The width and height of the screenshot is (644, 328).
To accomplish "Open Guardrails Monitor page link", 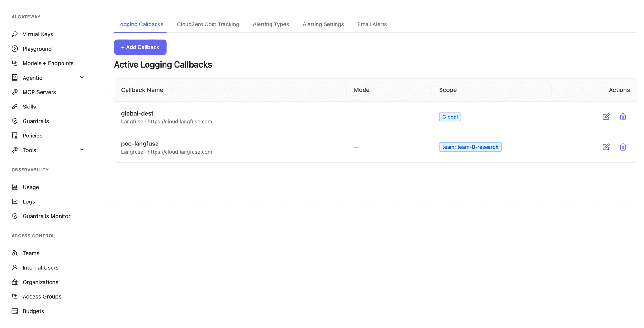I will (46, 216).
